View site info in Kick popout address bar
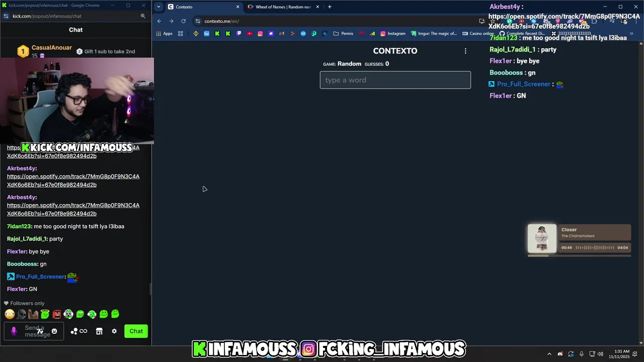This screenshot has height=362, width=644. point(6,16)
